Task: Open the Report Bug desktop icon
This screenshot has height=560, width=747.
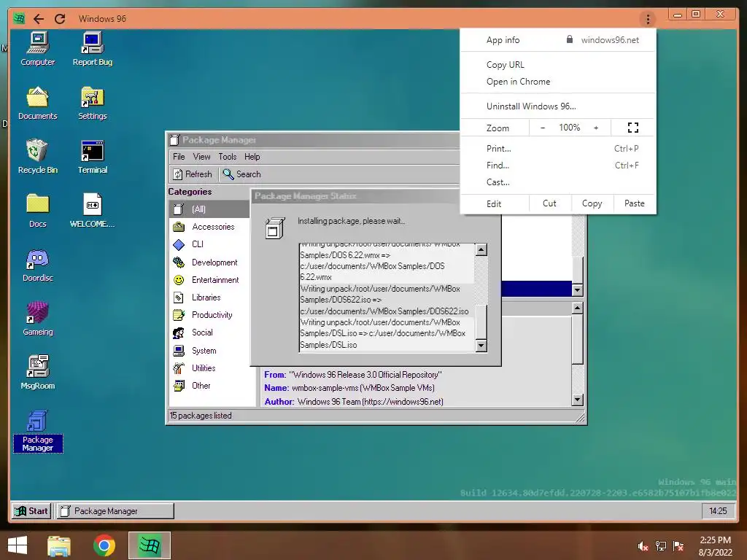Action: 93,49
